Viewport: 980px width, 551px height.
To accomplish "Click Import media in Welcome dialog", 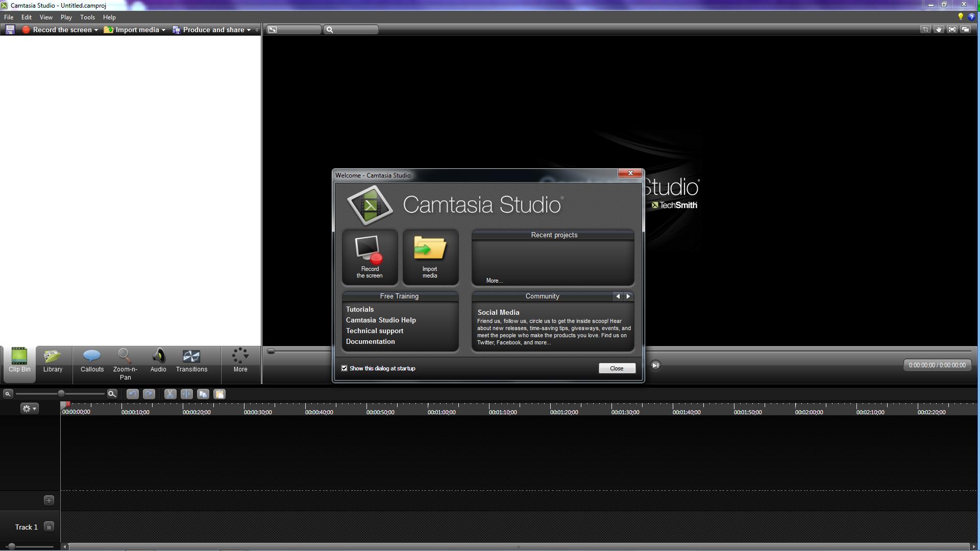I will (x=430, y=257).
